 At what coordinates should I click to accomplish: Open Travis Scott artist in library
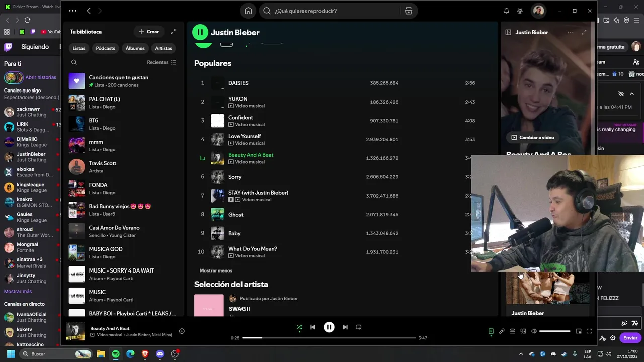point(123,167)
